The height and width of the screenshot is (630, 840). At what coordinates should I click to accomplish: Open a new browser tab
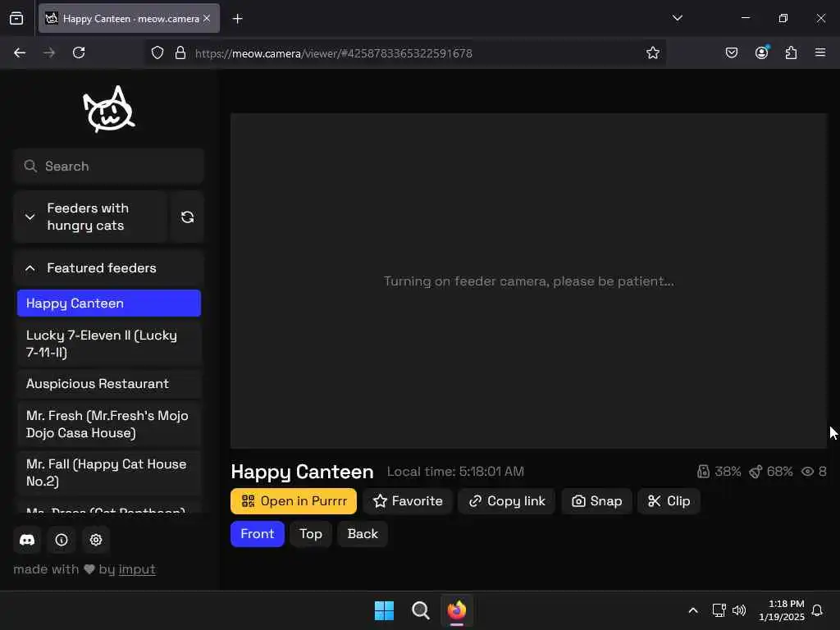pos(237,19)
